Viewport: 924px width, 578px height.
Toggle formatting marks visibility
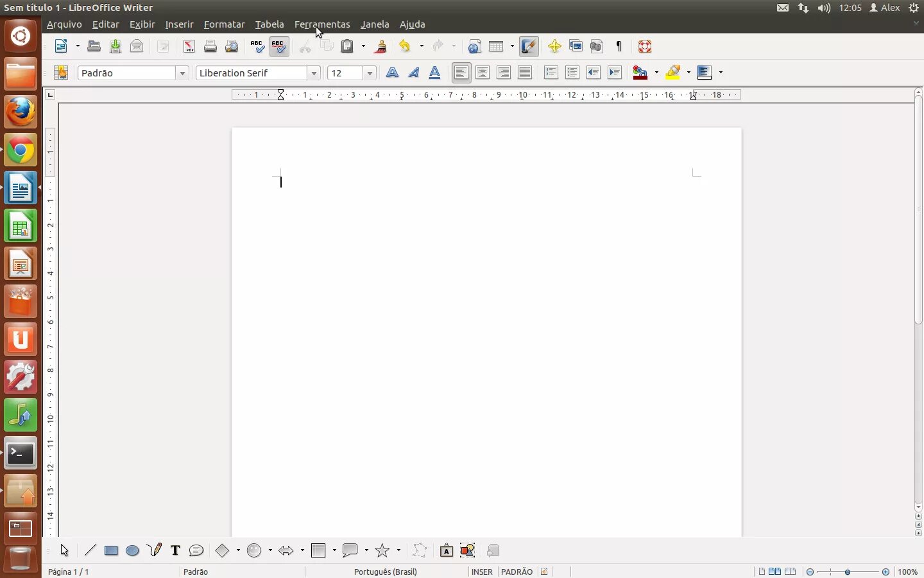(x=619, y=46)
